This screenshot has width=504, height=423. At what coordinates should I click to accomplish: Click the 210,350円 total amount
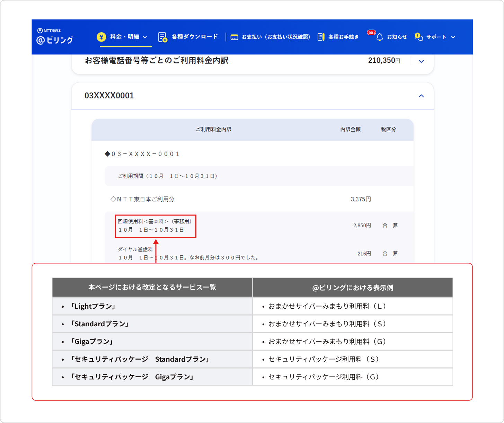(x=384, y=61)
